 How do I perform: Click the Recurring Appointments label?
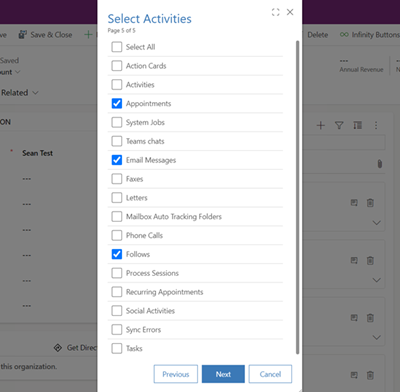click(164, 292)
